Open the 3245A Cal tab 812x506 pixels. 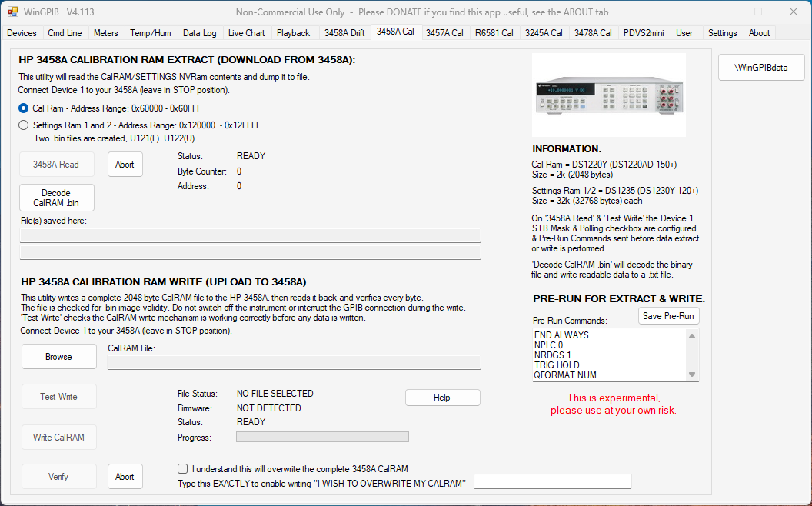543,32
